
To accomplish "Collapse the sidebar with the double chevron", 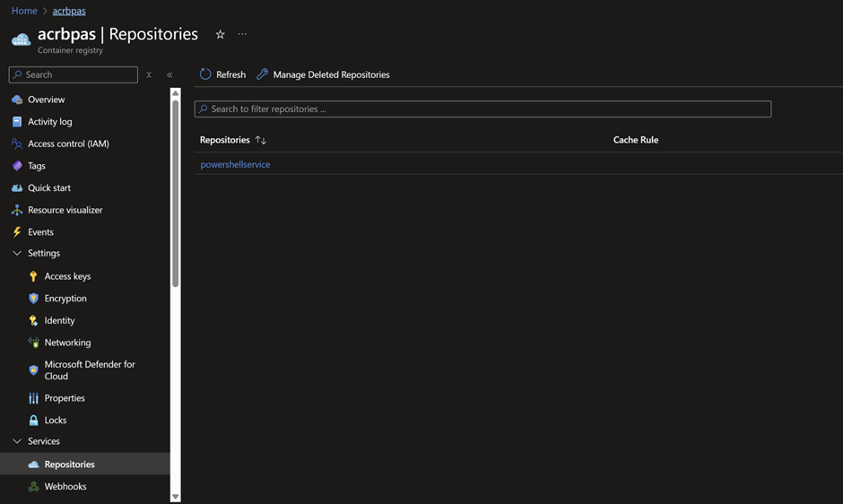I will click(x=169, y=75).
